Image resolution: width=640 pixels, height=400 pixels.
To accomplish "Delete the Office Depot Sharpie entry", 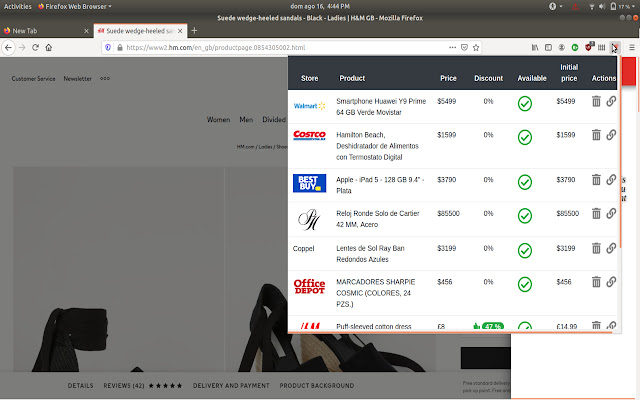I will point(596,282).
